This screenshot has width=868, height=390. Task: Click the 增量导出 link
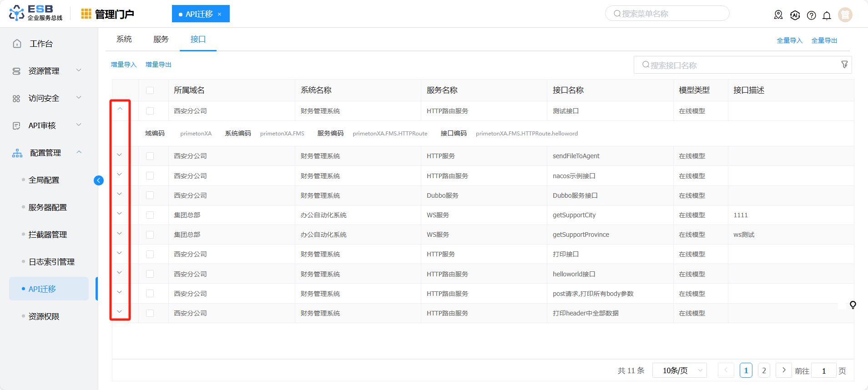(158, 65)
